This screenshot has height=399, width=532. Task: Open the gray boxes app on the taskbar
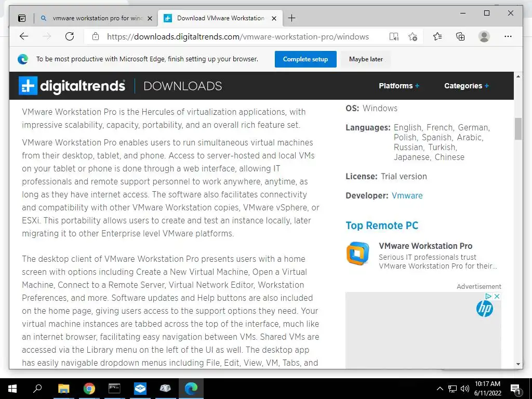165,389
